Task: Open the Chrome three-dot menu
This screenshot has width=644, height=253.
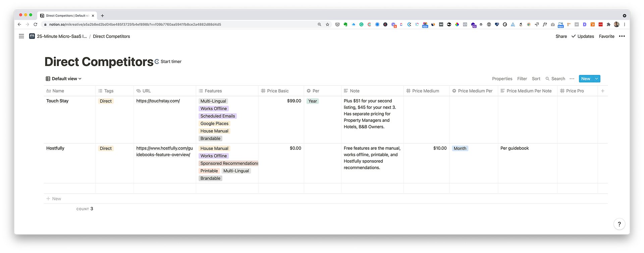Action: tap(625, 24)
